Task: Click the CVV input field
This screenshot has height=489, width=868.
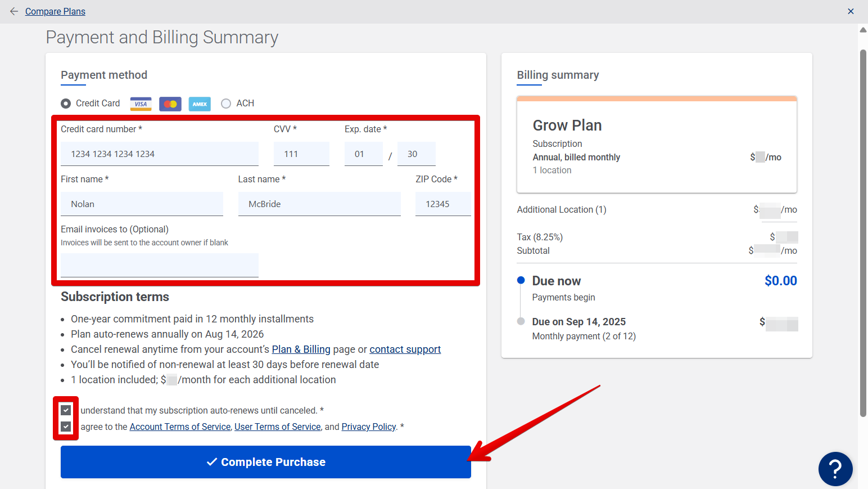Action: (x=301, y=153)
